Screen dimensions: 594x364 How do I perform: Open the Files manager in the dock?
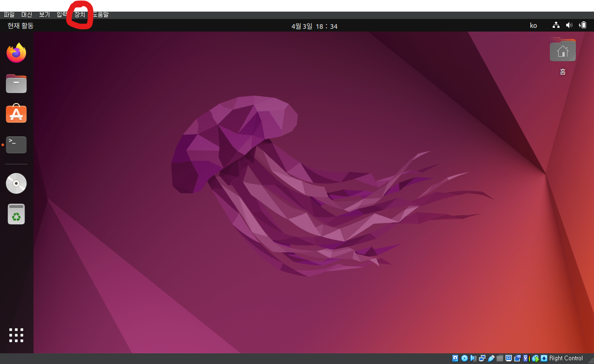pos(16,84)
